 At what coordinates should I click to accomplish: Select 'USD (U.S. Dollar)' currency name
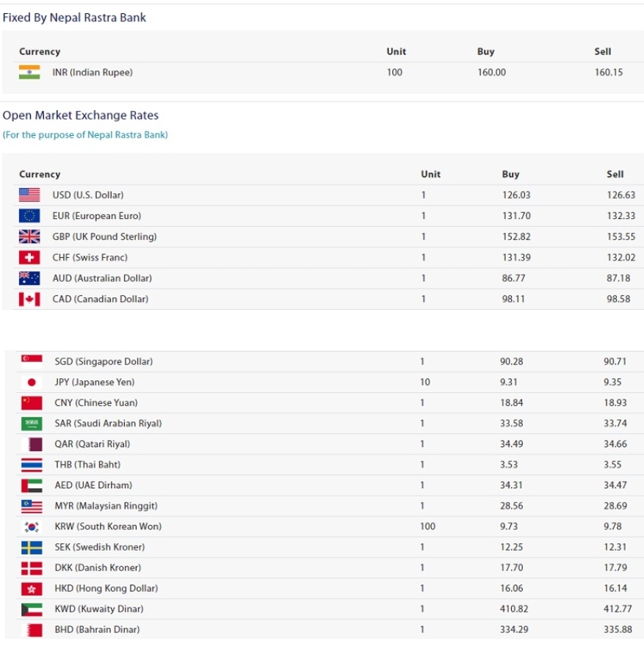pos(88,195)
